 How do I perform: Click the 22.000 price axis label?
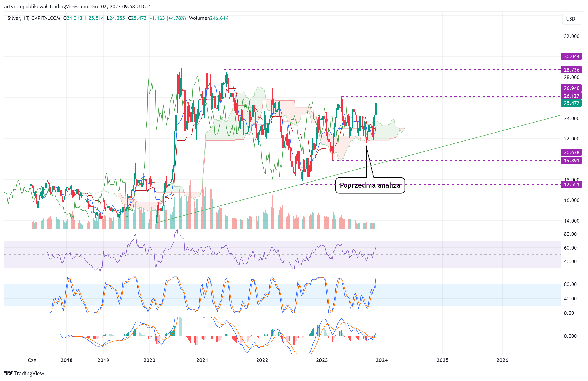click(572, 139)
